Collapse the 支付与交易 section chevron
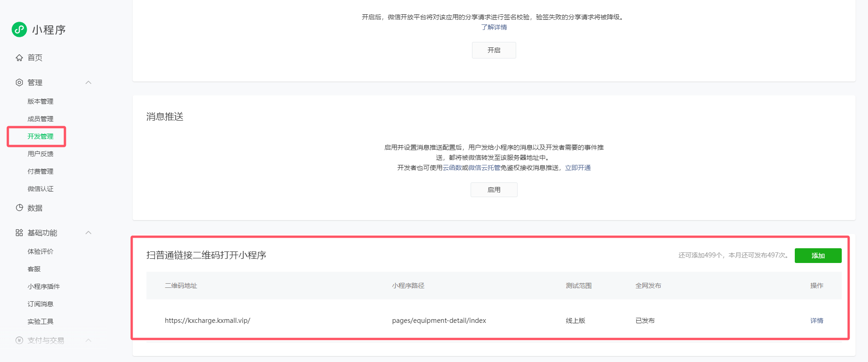This screenshot has height=362, width=868. pyautogui.click(x=88, y=340)
